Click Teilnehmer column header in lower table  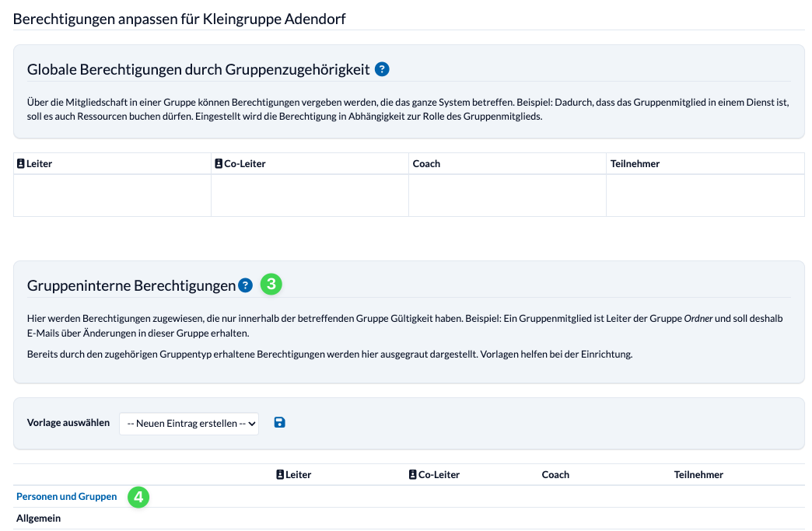[698, 474]
